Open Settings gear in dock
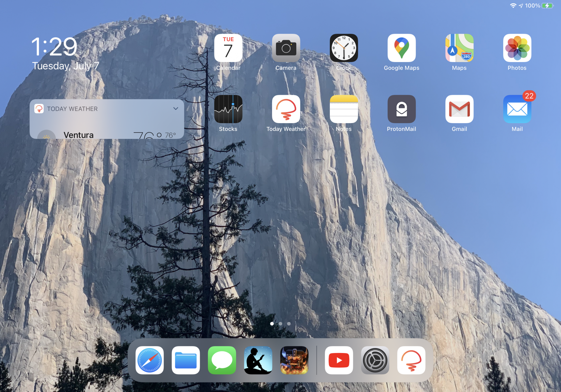 click(375, 360)
